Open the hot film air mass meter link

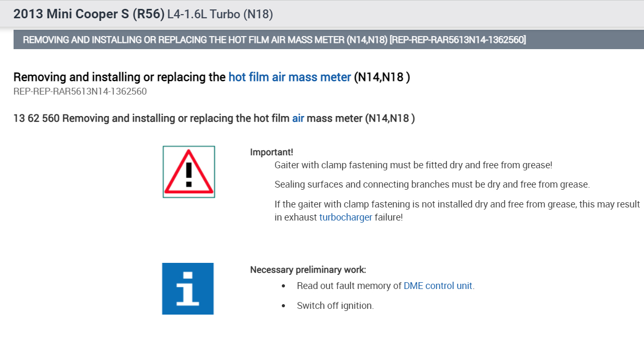pos(290,77)
